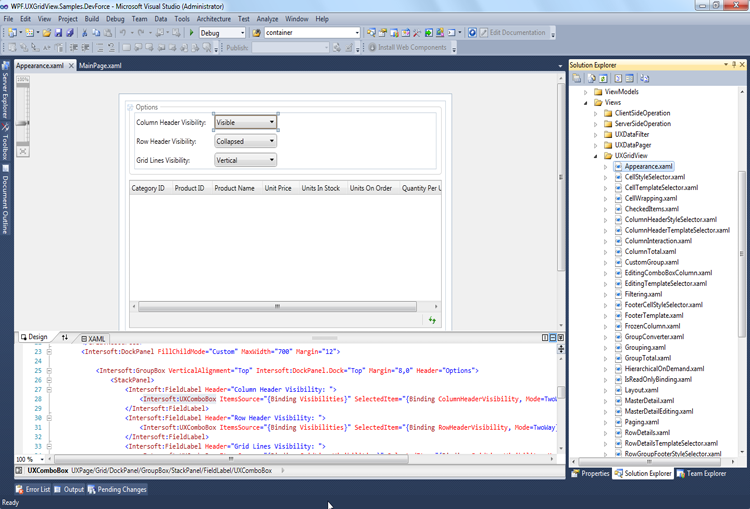Toggle vertical split view button
The width and height of the screenshot is (750, 509).
(545, 338)
